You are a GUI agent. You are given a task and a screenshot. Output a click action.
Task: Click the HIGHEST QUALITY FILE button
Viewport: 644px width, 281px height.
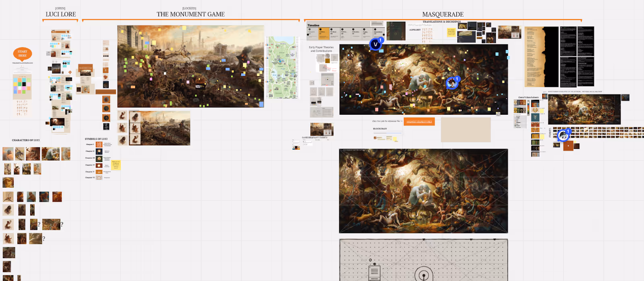[x=419, y=121]
